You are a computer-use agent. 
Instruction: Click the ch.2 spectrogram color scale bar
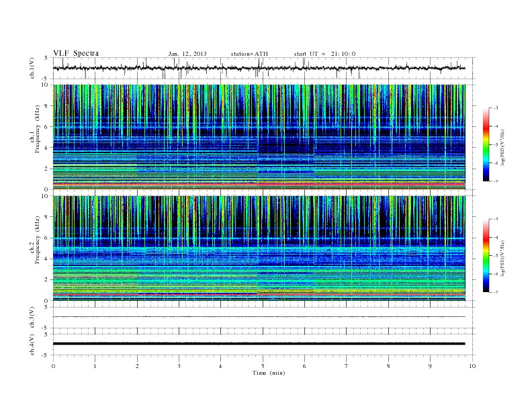point(486,255)
